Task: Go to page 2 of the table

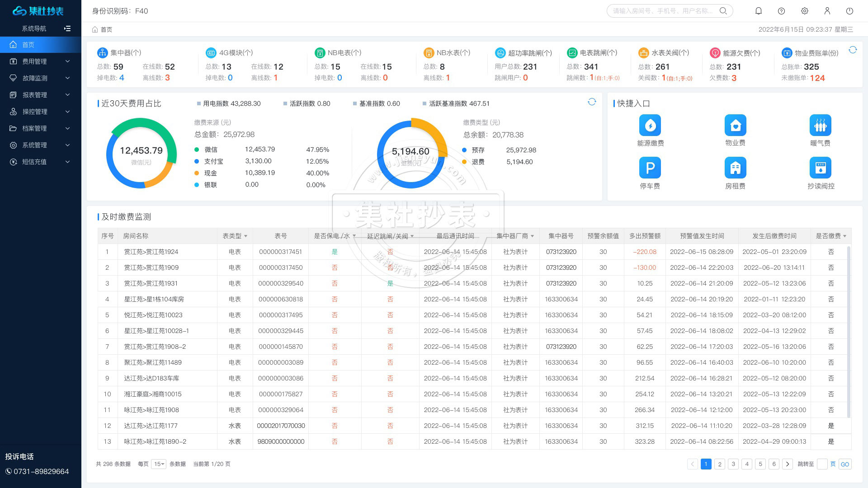Action: coord(719,464)
